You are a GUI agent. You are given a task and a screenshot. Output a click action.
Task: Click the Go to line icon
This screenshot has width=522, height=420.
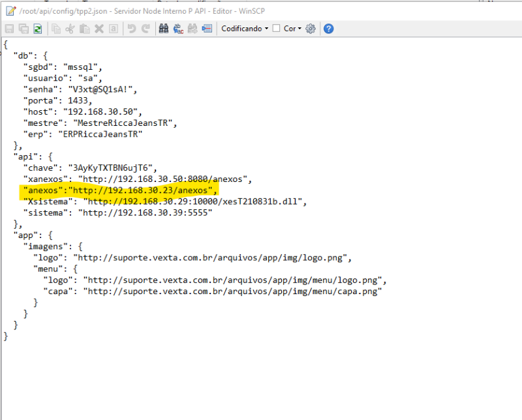tap(207, 29)
